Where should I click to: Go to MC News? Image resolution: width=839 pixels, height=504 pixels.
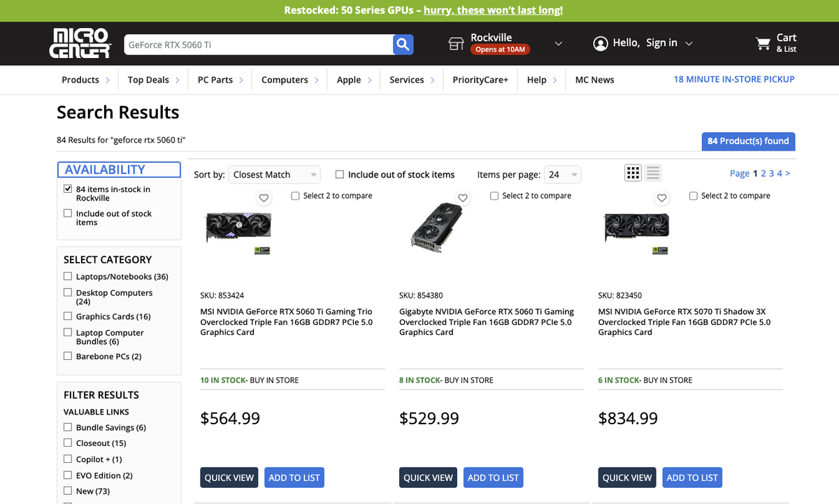tap(595, 80)
